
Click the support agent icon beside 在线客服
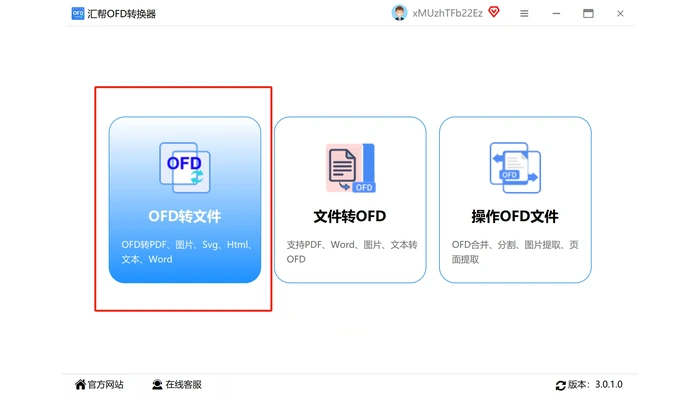pyautogui.click(x=157, y=384)
